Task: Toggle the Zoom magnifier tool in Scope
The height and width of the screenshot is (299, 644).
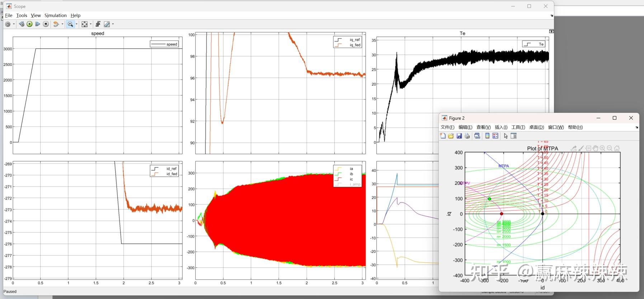Action: (70, 24)
